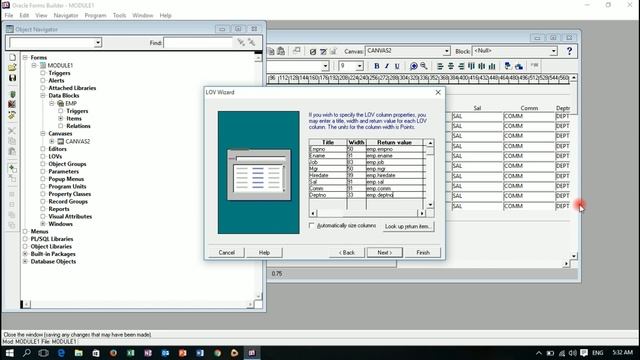Image resolution: width=640 pixels, height=360 pixels.
Task: Click the Windows Start button on taskbar
Action: point(9,353)
